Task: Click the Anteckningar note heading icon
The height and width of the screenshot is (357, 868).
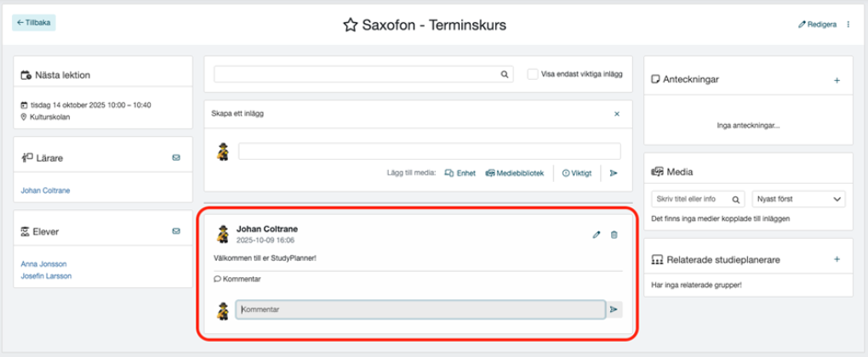Action: 656,80
